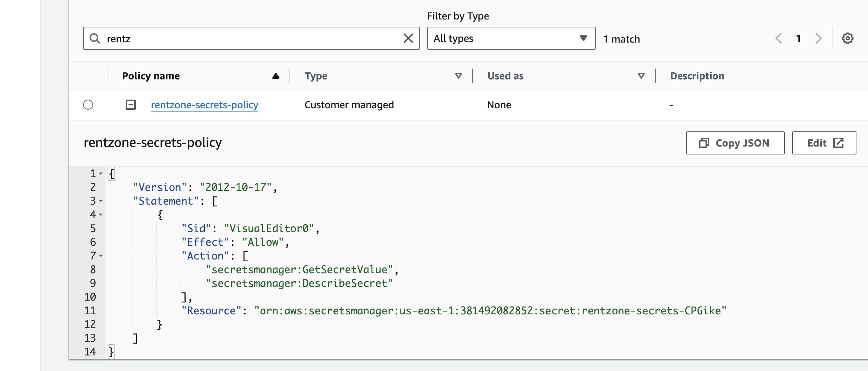The width and height of the screenshot is (868, 371).
Task: Click in the policy search input field
Action: (x=251, y=38)
